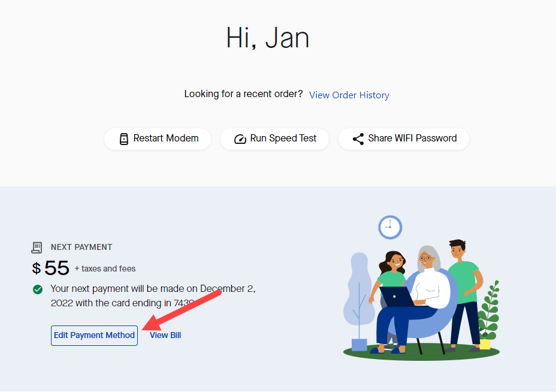
Task: Click the speedometer icon for speed test
Action: tap(240, 139)
